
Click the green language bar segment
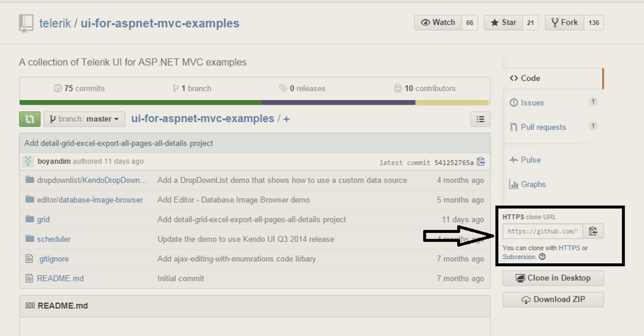pyautogui.click(x=140, y=102)
